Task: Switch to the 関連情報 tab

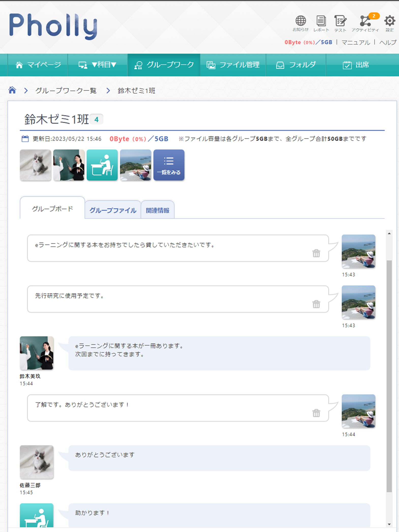Action: [x=157, y=210]
